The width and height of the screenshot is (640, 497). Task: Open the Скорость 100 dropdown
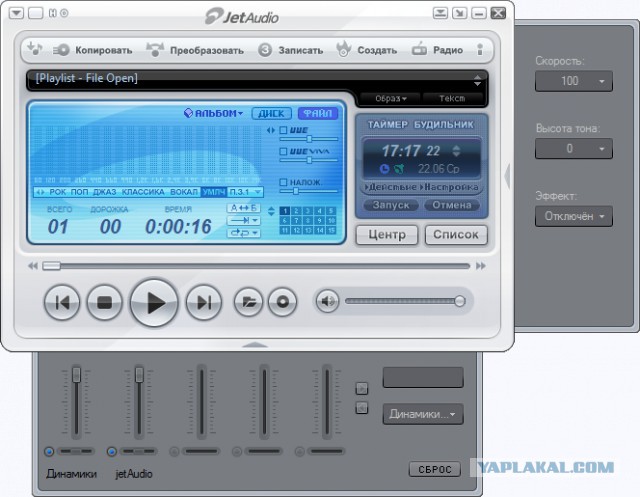pyautogui.click(x=573, y=81)
